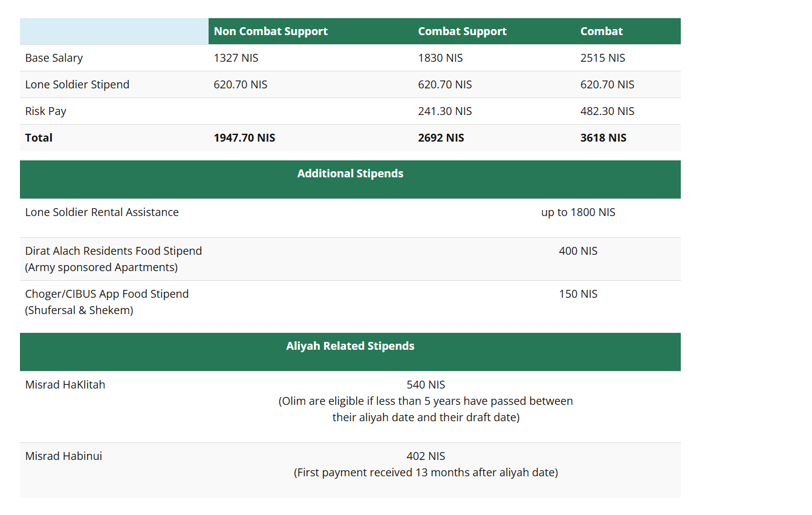
Task: Click the Lone Soldier Rental Assistance label
Action: coord(102,212)
